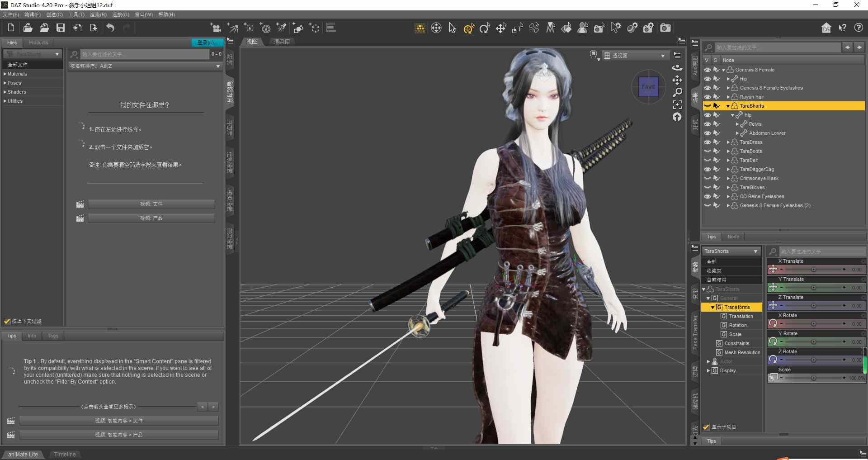Click the Undo arrow in toolbar

pyautogui.click(x=110, y=28)
